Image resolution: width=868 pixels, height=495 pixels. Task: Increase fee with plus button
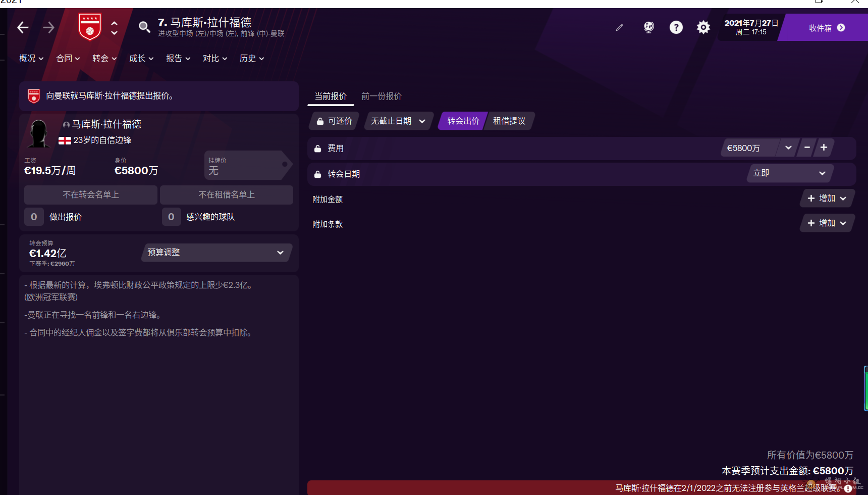pos(824,147)
